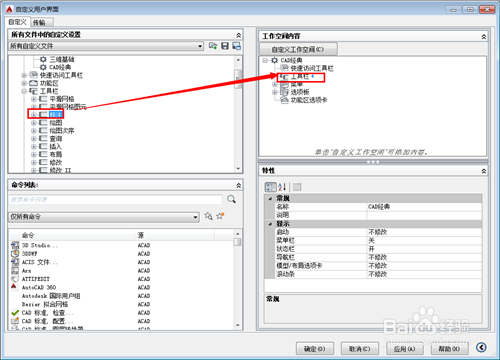Collapse the 特性 panel chevron

[x=484, y=171]
